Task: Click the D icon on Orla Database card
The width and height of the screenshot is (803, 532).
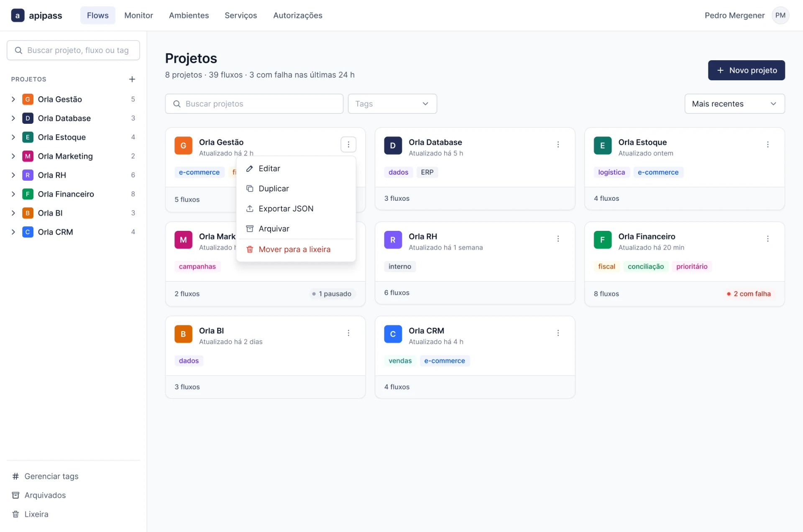Action: pyautogui.click(x=393, y=146)
